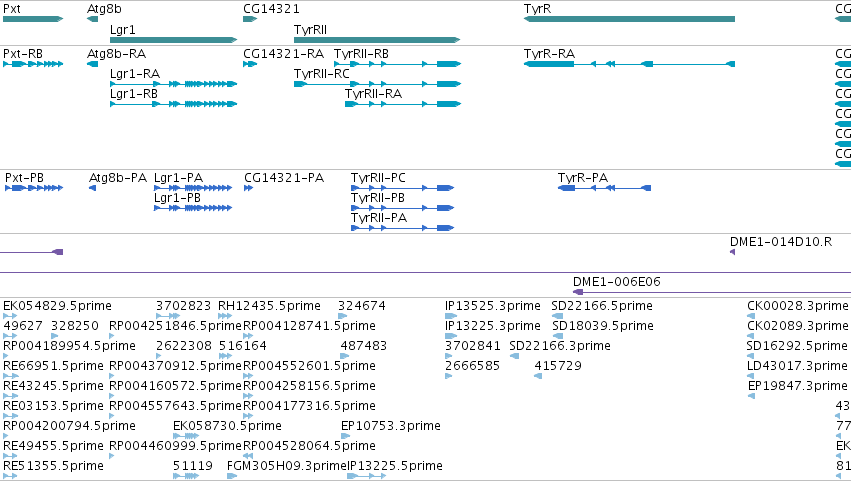Select the TyrRII gene bar
The width and height of the screenshot is (851, 481).
pos(377,40)
